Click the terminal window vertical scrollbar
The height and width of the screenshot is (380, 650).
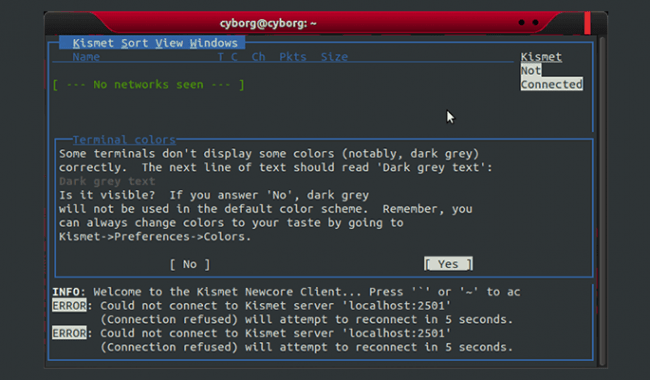tap(602, 201)
